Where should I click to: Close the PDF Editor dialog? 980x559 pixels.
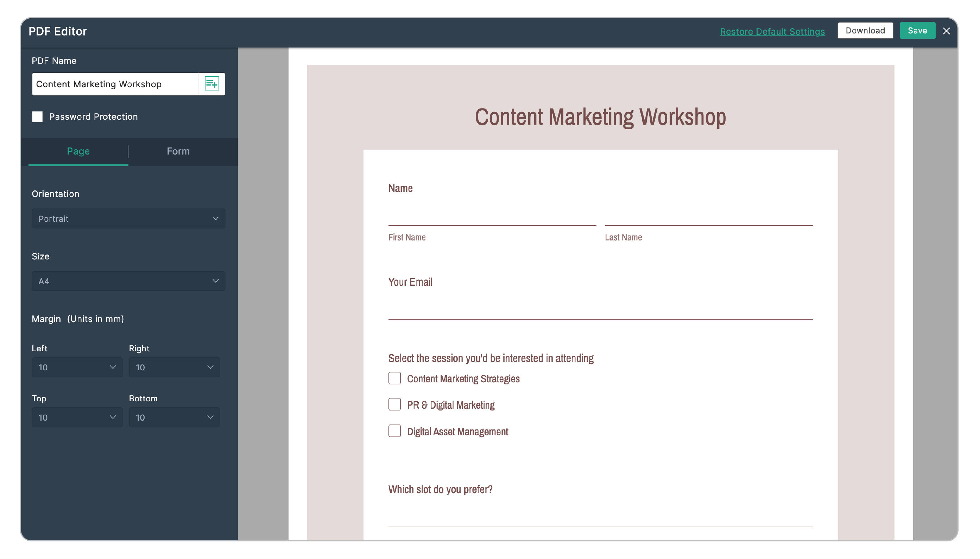946,31
